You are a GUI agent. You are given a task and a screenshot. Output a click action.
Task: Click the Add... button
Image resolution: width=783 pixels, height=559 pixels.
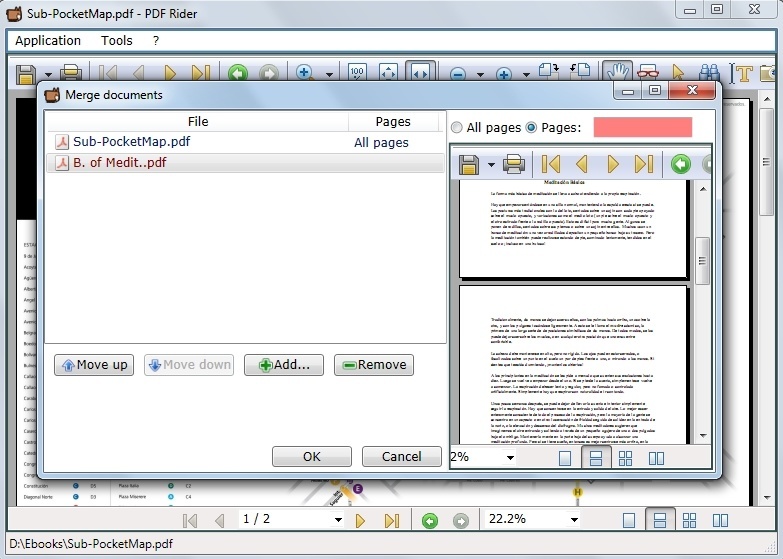(284, 365)
